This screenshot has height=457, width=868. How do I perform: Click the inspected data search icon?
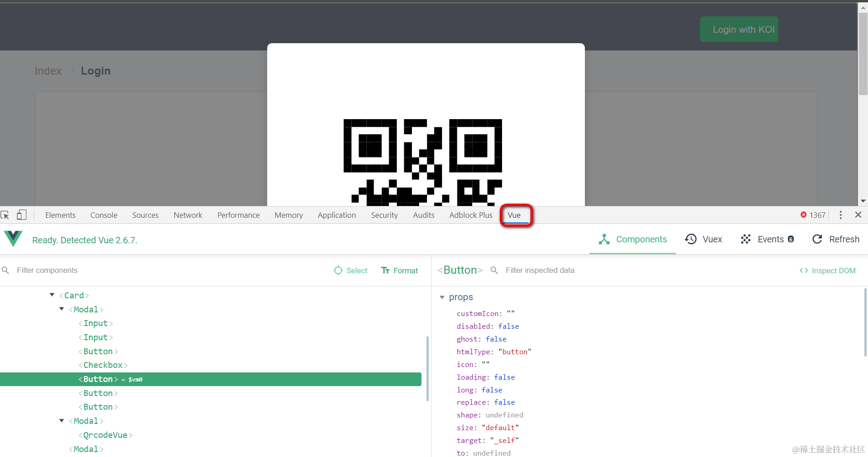(x=494, y=270)
